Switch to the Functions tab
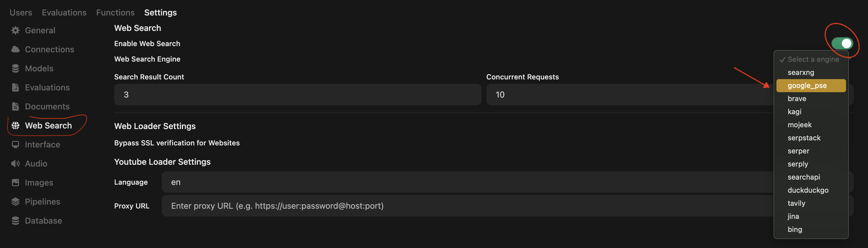The image size is (868, 248). click(115, 12)
